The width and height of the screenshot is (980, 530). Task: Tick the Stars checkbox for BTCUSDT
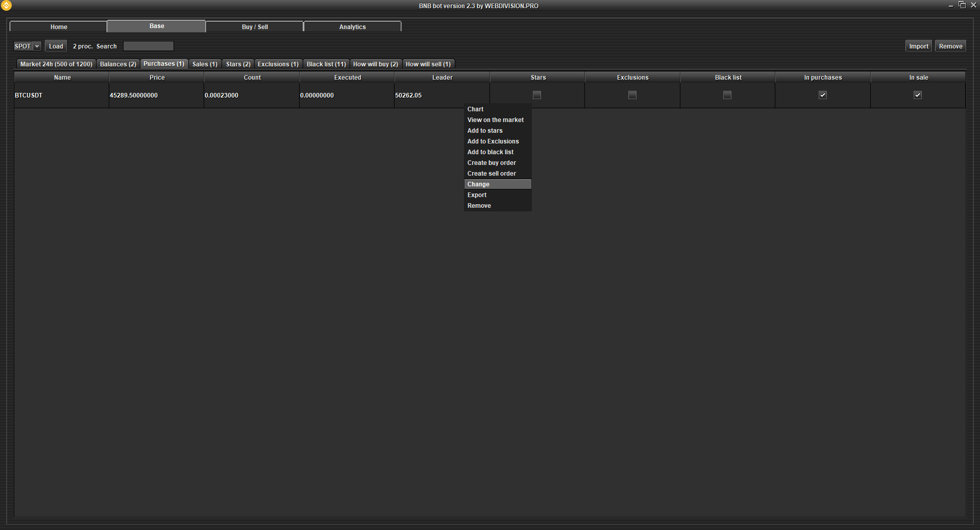pos(537,95)
